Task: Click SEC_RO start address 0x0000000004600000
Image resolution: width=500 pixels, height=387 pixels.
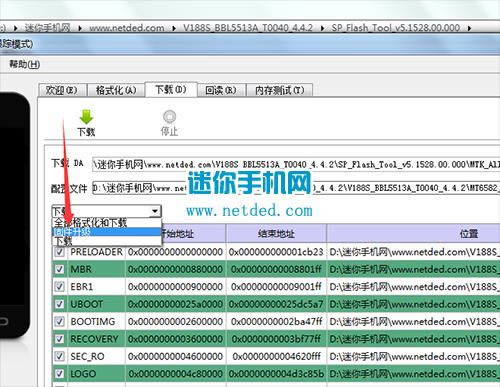Action: (175, 356)
